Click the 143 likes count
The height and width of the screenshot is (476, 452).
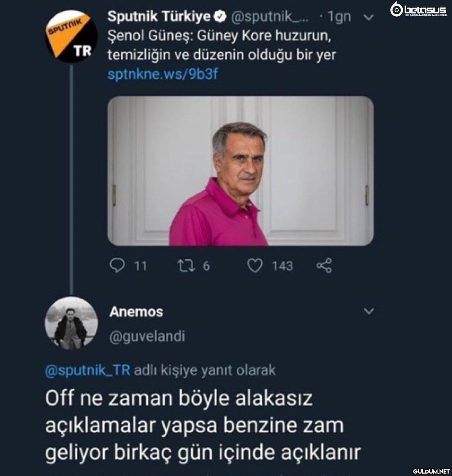pyautogui.click(x=282, y=266)
